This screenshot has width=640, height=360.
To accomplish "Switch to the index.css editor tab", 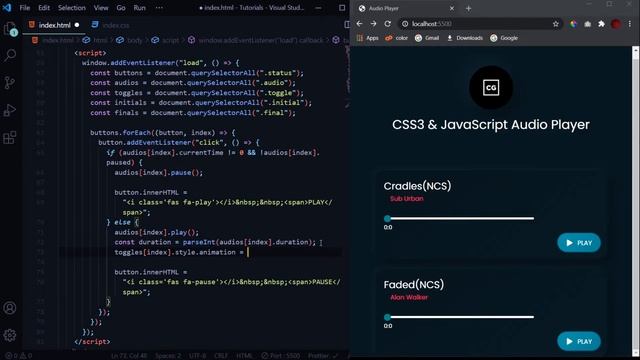I will pos(110,25).
